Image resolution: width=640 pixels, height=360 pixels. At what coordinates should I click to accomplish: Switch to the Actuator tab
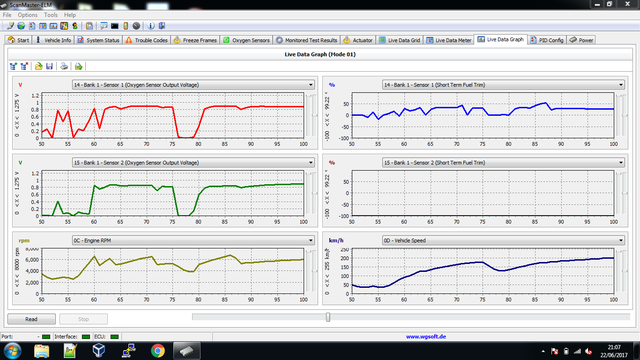(x=358, y=40)
